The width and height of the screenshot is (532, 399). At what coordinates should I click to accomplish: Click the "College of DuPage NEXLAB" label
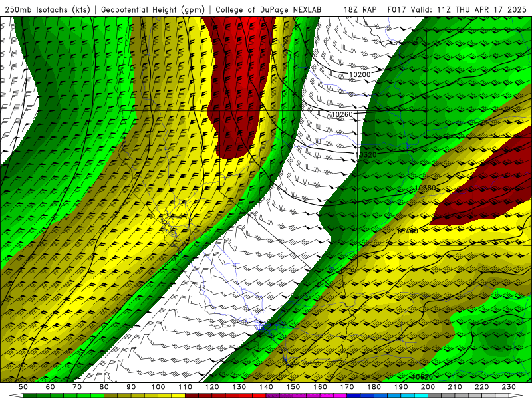click(269, 9)
